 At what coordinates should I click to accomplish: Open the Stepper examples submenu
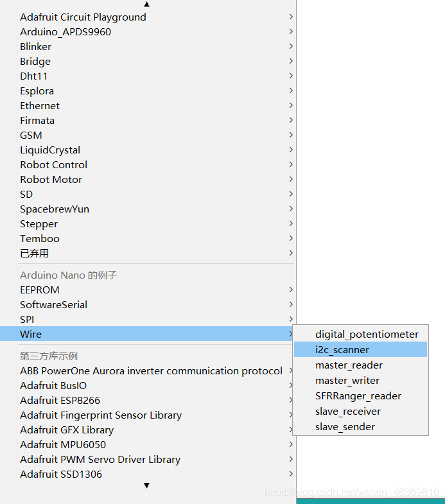[x=148, y=224]
